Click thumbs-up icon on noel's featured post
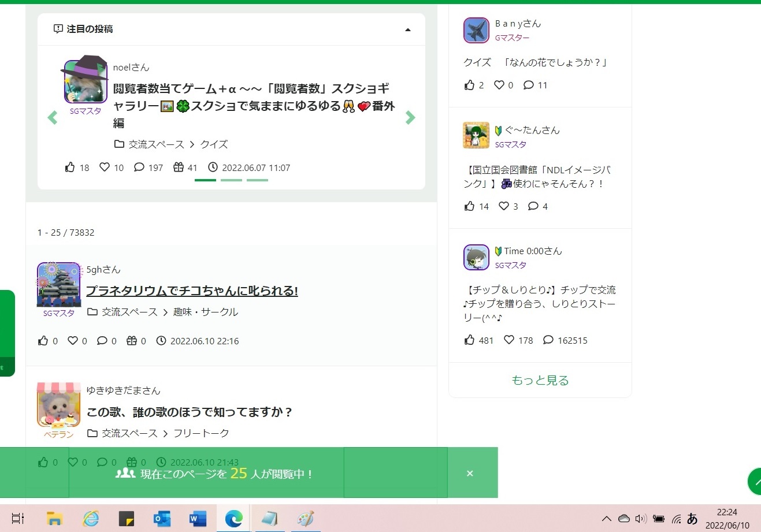The height and width of the screenshot is (532, 761). click(x=70, y=168)
